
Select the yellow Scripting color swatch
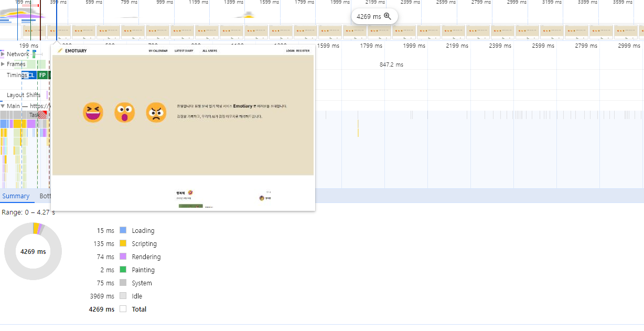click(123, 243)
